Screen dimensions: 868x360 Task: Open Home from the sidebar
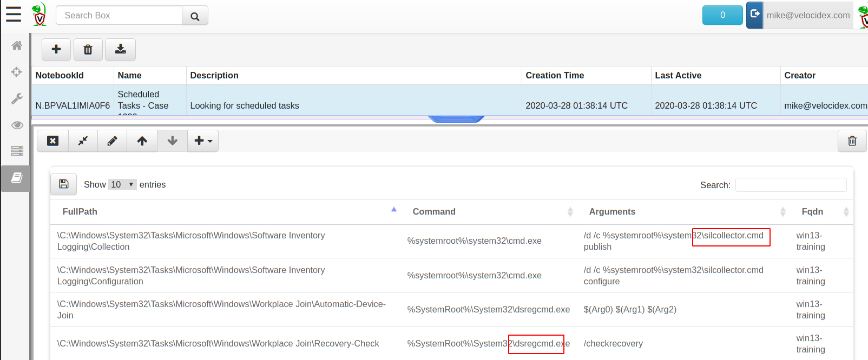17,45
